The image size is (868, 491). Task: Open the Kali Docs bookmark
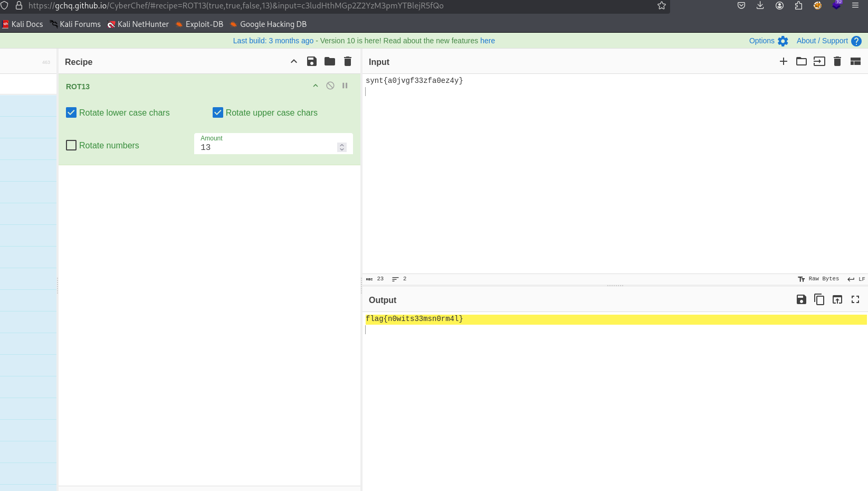tap(23, 24)
